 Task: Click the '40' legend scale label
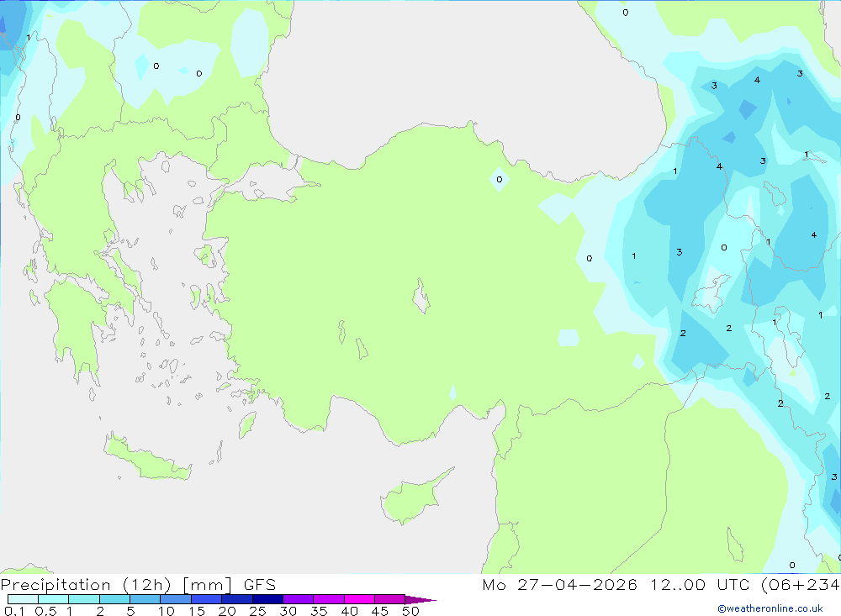350,611
